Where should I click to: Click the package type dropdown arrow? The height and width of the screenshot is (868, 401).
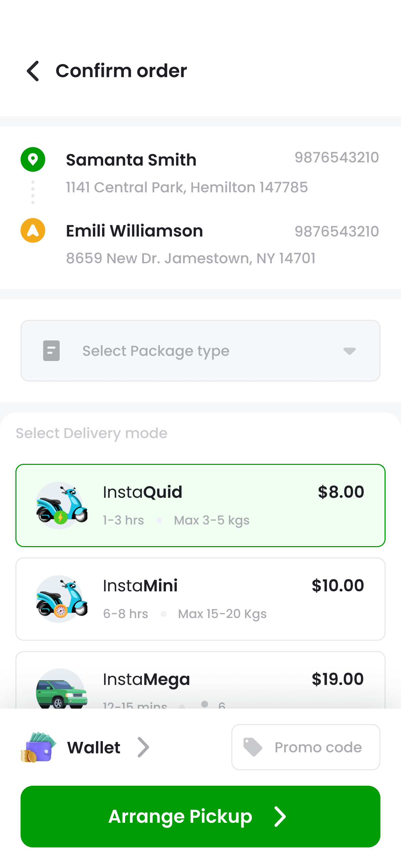tap(350, 351)
